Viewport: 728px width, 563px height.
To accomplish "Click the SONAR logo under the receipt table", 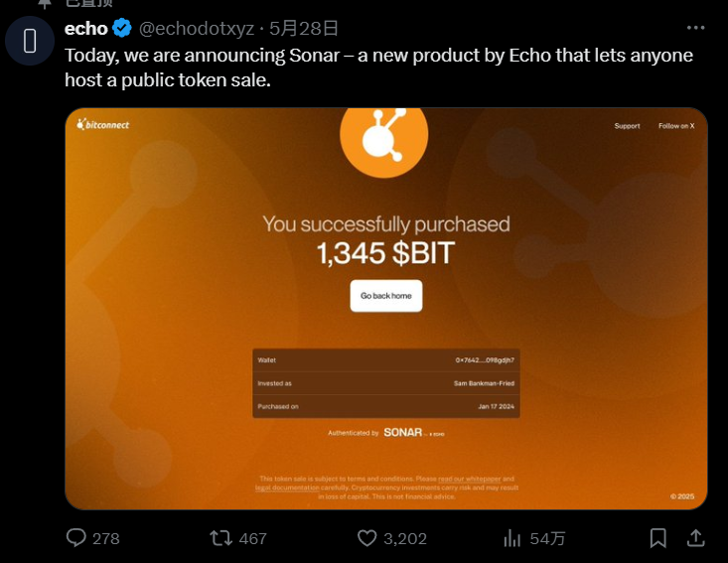I will pos(402,433).
